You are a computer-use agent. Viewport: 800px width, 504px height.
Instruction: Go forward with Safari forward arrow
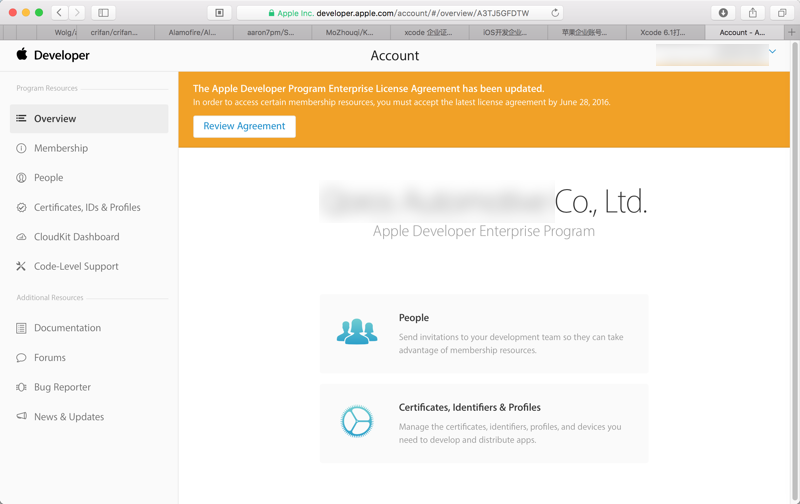77,13
